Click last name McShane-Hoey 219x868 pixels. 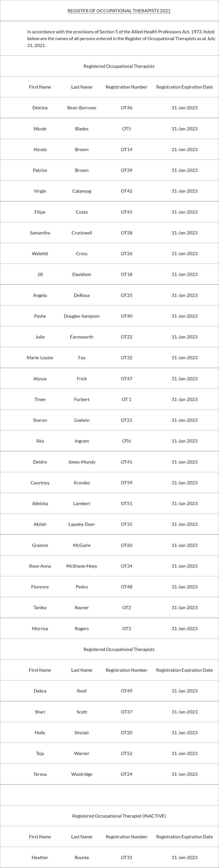81,566
